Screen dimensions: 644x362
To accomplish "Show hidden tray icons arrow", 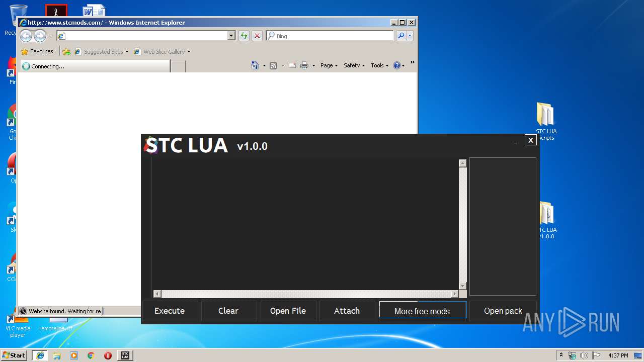I will (561, 355).
